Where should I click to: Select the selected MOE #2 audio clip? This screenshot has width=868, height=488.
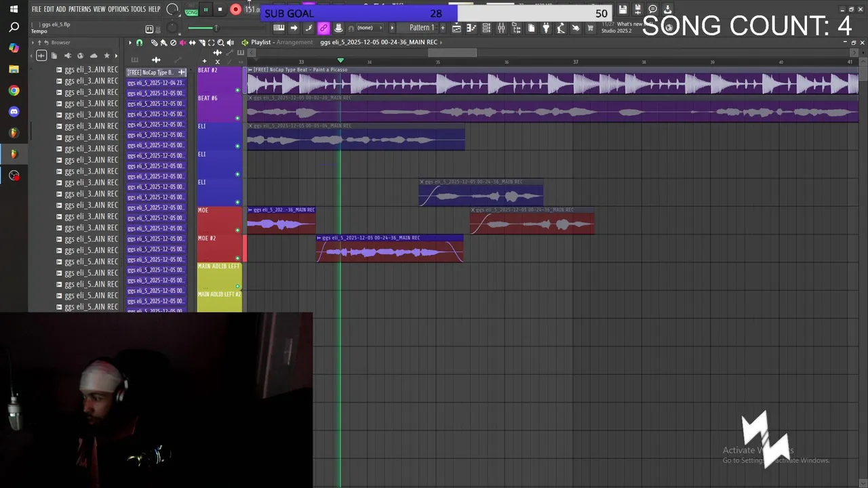click(x=390, y=248)
